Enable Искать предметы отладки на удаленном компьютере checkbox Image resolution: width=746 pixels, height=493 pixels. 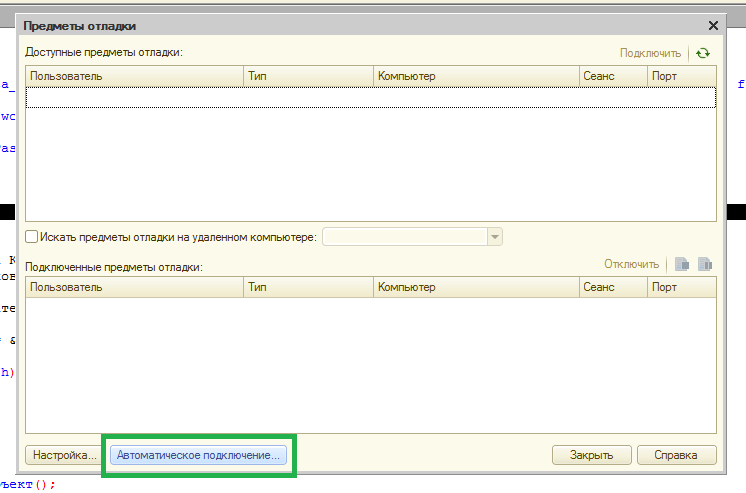pyautogui.click(x=32, y=237)
